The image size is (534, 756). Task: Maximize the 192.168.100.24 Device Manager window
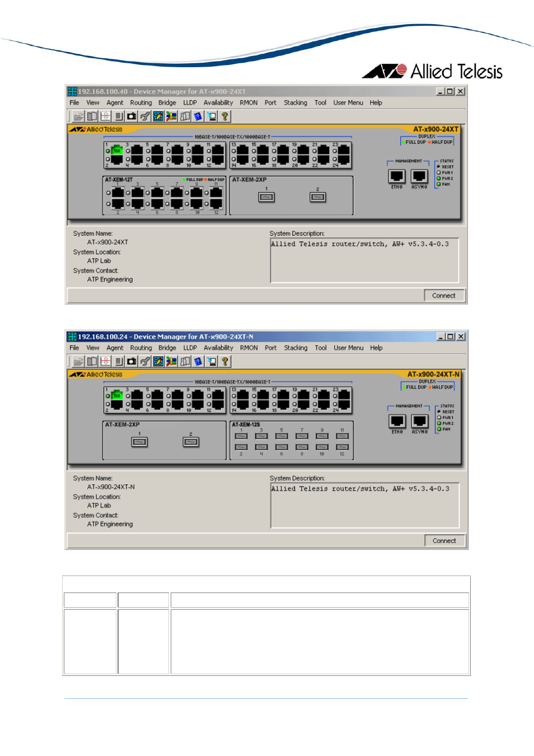(451, 337)
